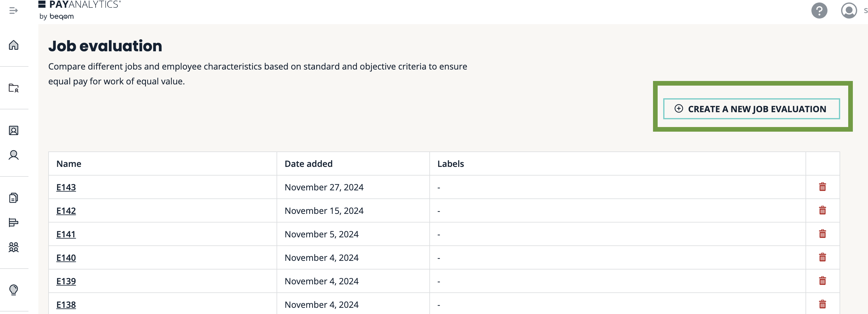Click Create a New Job Evaluation button
Screen dimensions: 868x314
751,109
